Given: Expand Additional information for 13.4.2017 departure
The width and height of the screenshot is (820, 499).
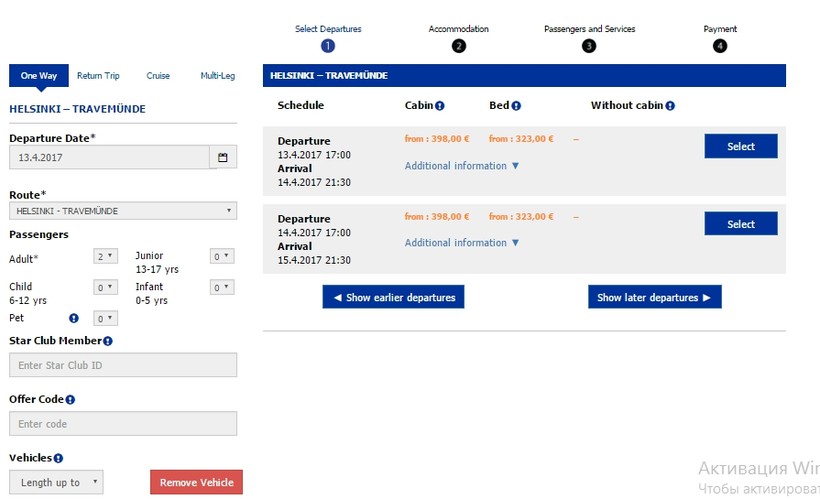Looking at the screenshot, I should 462,166.
